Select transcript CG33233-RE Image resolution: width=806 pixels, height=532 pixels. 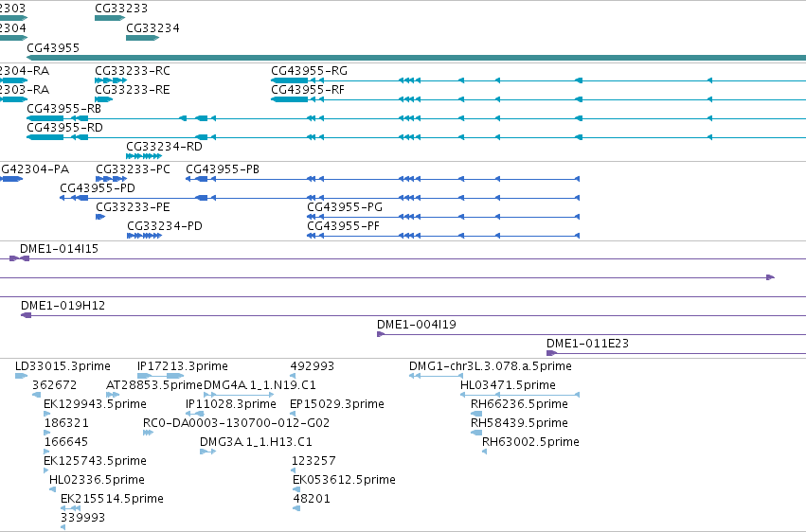click(x=132, y=90)
